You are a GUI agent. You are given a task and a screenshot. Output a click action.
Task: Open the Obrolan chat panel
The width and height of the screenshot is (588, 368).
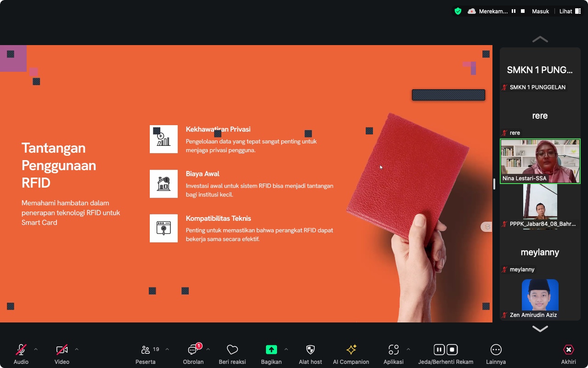[193, 354]
